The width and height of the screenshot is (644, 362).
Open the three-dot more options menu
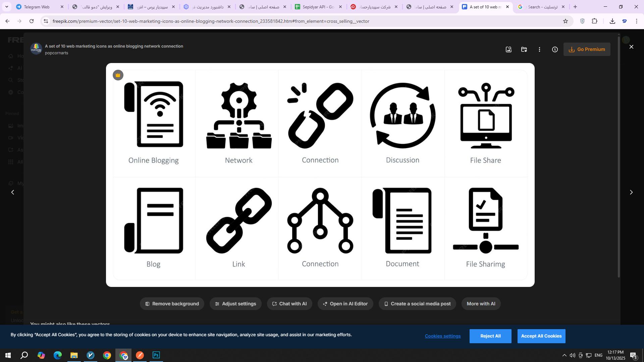click(539, 50)
